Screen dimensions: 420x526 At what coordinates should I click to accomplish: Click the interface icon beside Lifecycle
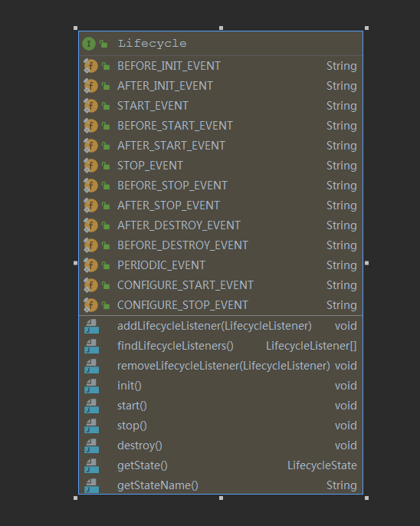tap(89, 44)
